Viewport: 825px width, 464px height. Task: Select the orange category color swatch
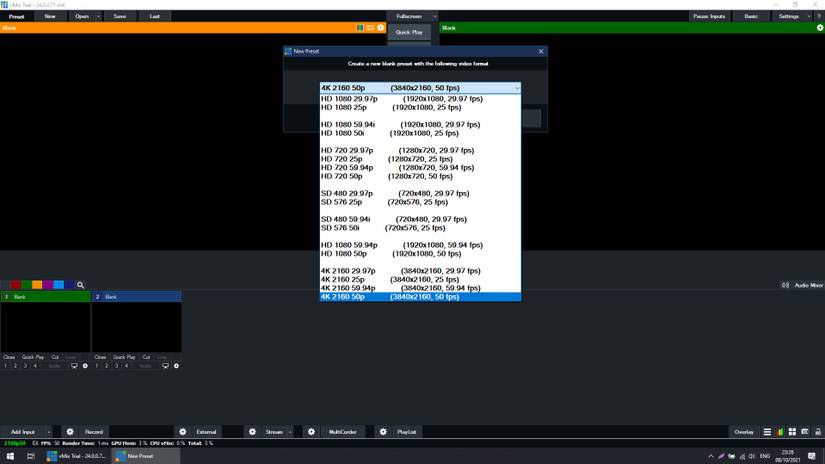point(37,285)
